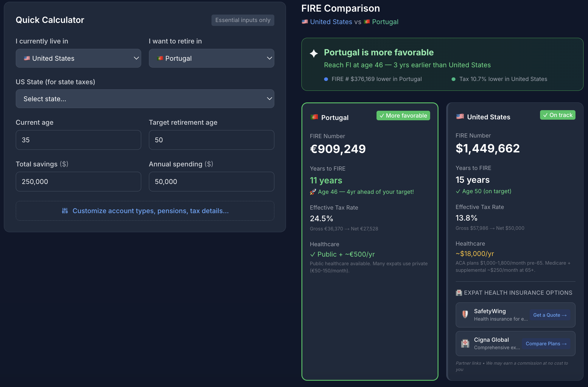Click the Current age input field showing 35
Viewport: 588px width, 387px height.
78,140
